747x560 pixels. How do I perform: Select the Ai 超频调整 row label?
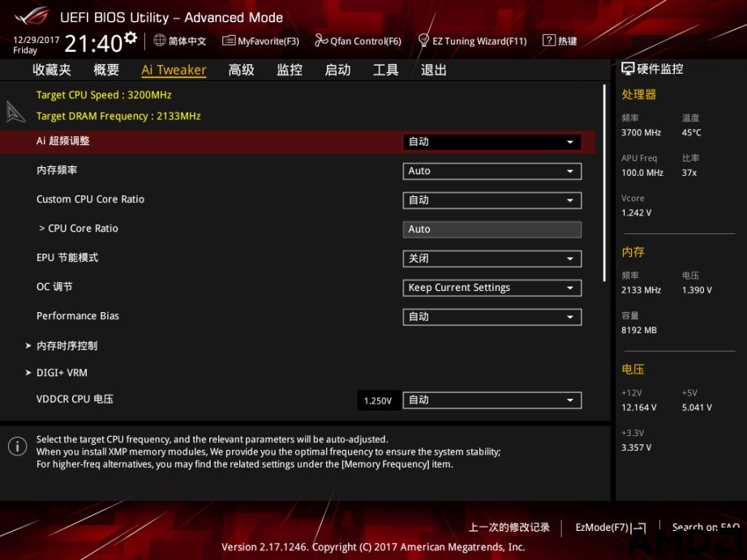click(63, 141)
